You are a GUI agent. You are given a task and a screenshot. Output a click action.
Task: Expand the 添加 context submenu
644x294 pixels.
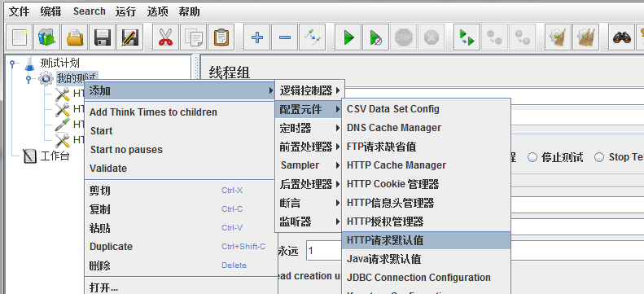click(x=179, y=90)
